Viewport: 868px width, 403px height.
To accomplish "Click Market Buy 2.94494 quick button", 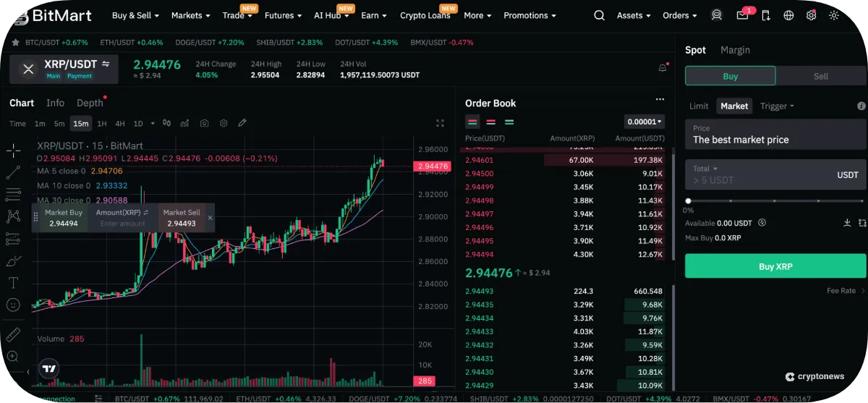I will point(64,218).
